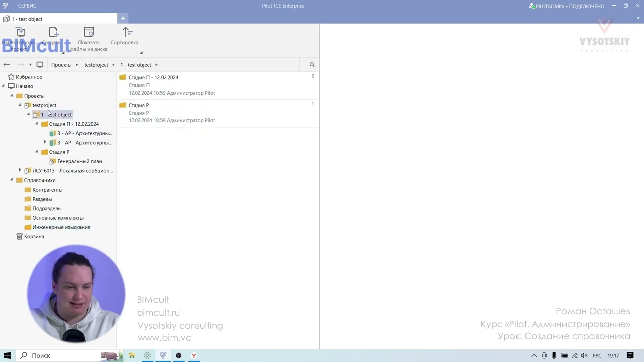
Task: Click the import project toolbar icon
Action: pyautogui.click(x=21, y=32)
